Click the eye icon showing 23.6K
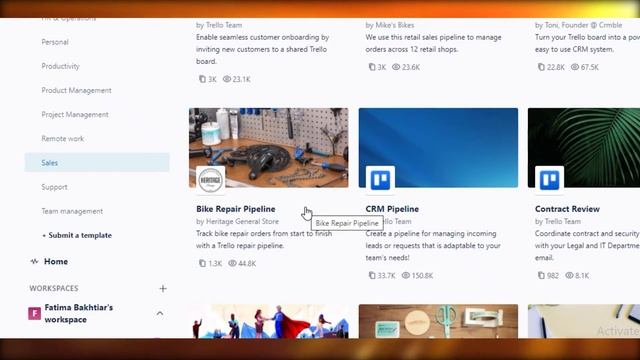640x360 pixels. tap(396, 67)
